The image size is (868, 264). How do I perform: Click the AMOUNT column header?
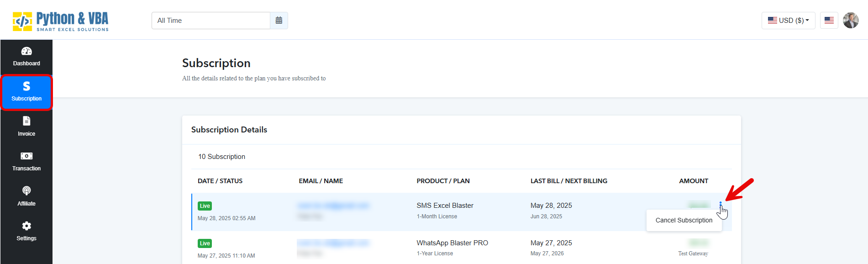click(693, 181)
